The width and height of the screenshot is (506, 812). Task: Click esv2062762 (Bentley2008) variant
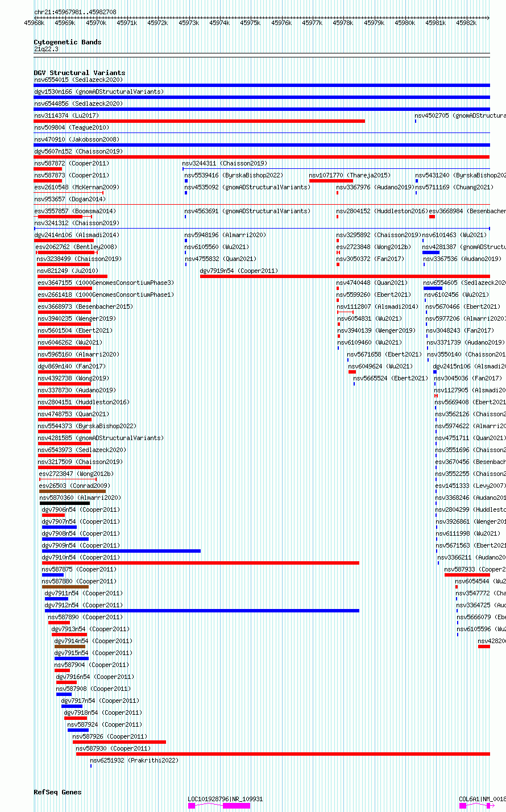coord(76,247)
